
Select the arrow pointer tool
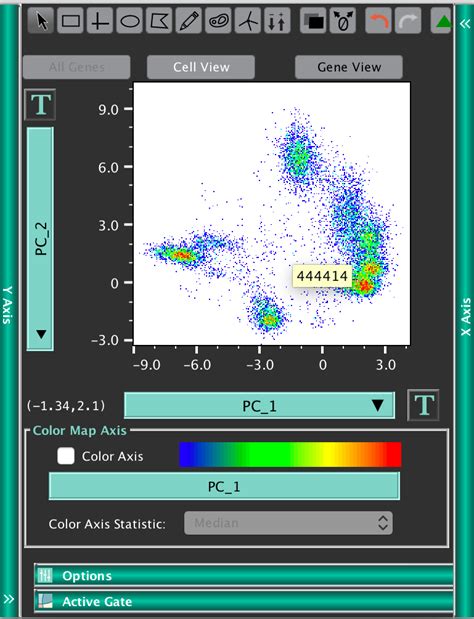pyautogui.click(x=41, y=21)
